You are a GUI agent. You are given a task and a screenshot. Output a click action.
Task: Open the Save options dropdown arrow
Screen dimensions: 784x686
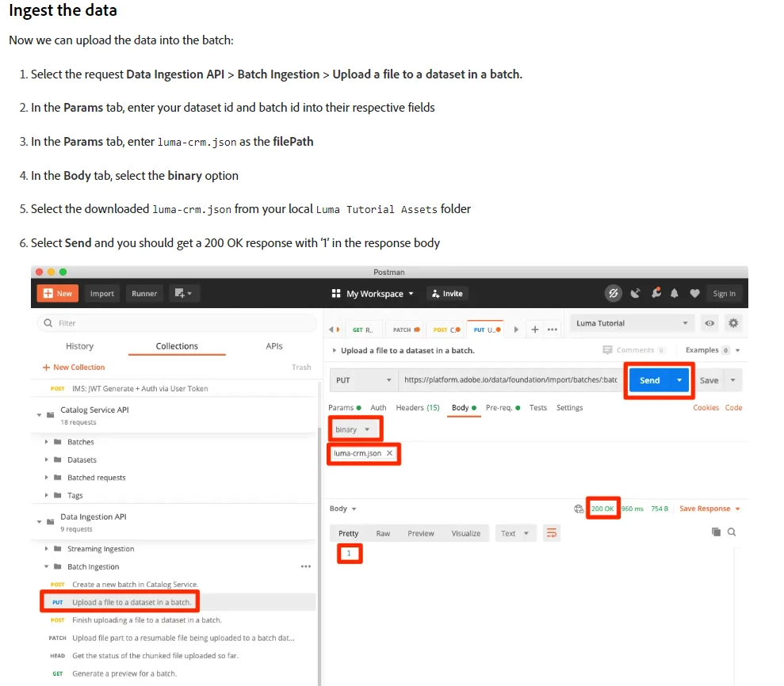733,380
